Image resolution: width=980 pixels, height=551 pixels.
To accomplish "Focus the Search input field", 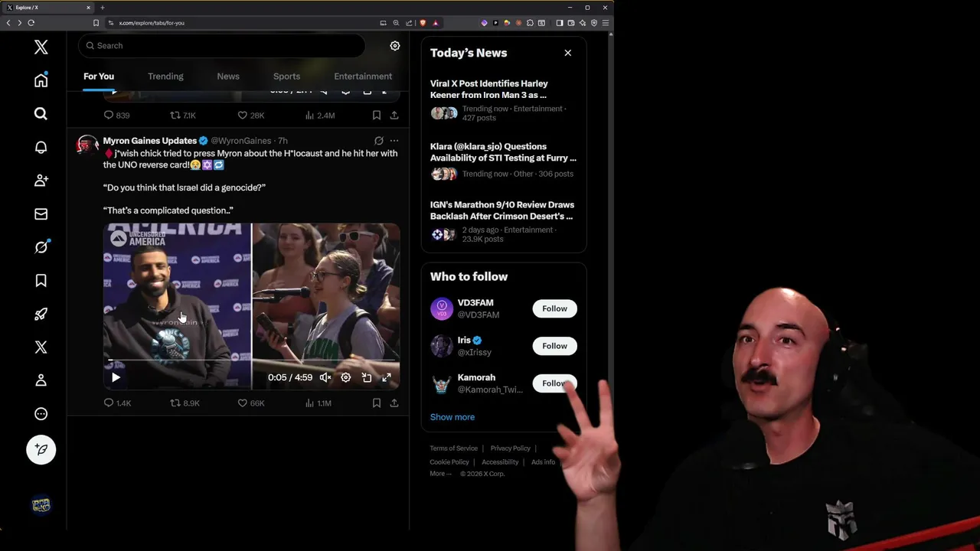I will pos(221,46).
